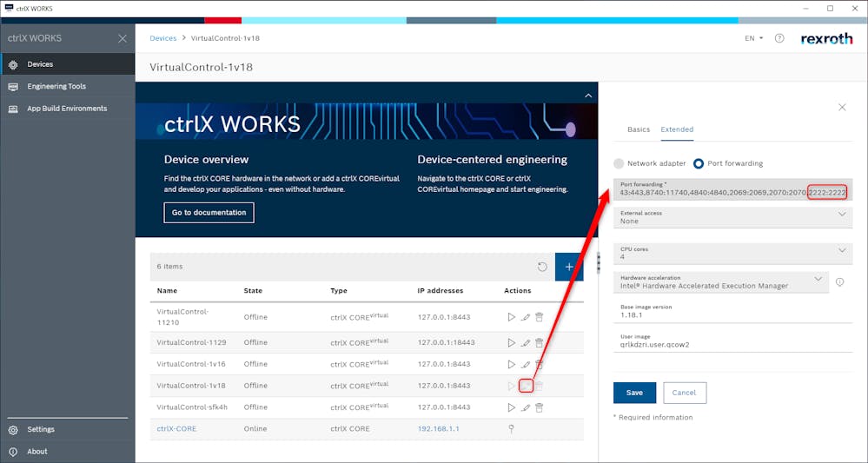Screen dimensions: 868x463
Task: Click the Name column header
Action: (167, 290)
